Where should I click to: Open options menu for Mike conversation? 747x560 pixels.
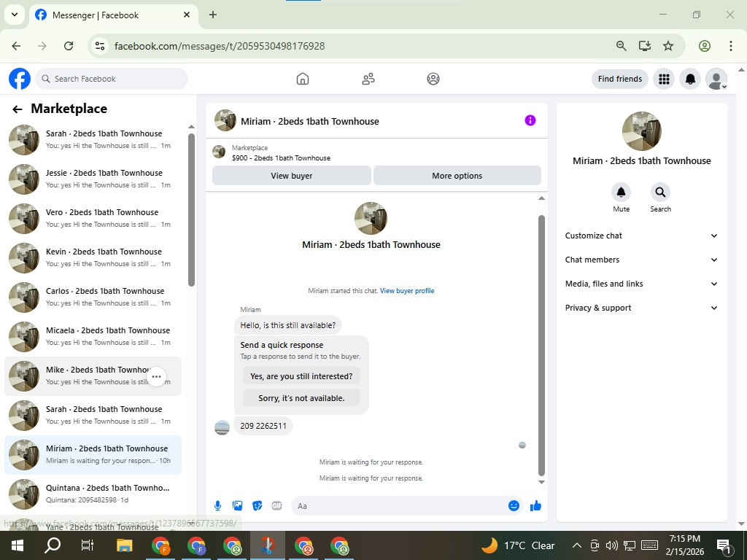point(156,376)
